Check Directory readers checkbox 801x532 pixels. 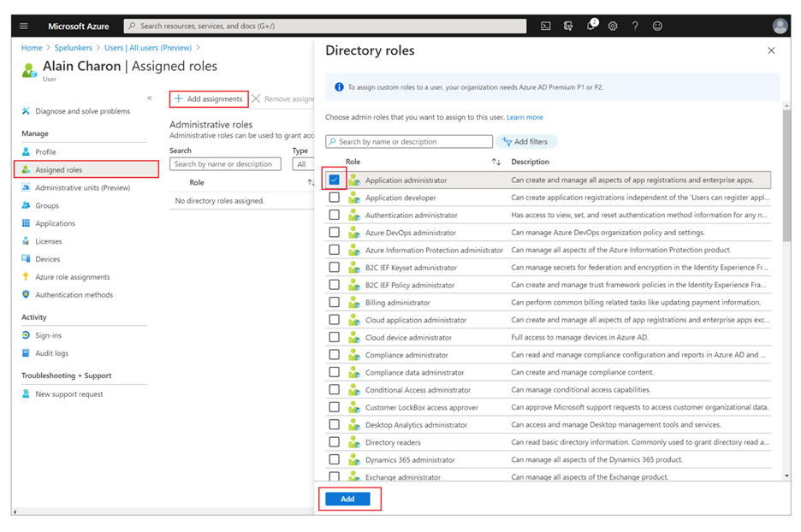(334, 441)
